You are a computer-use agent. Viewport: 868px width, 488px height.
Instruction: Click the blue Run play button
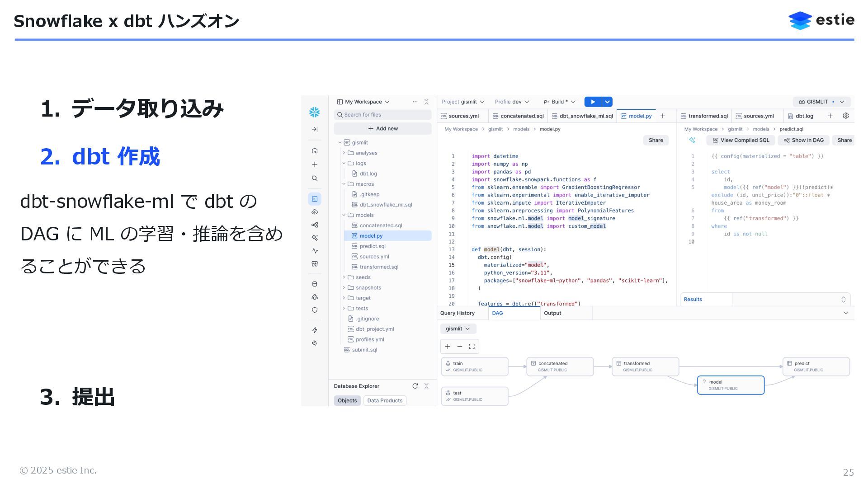tap(593, 102)
